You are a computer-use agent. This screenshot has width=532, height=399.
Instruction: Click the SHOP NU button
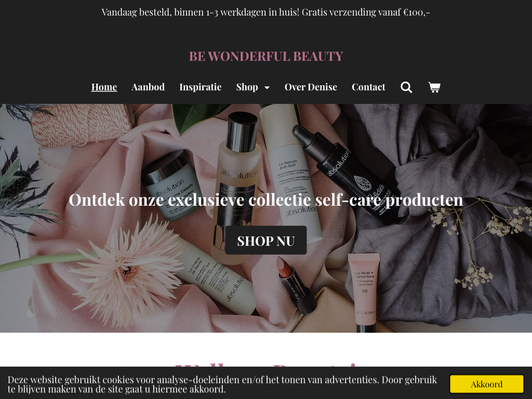[265, 240]
